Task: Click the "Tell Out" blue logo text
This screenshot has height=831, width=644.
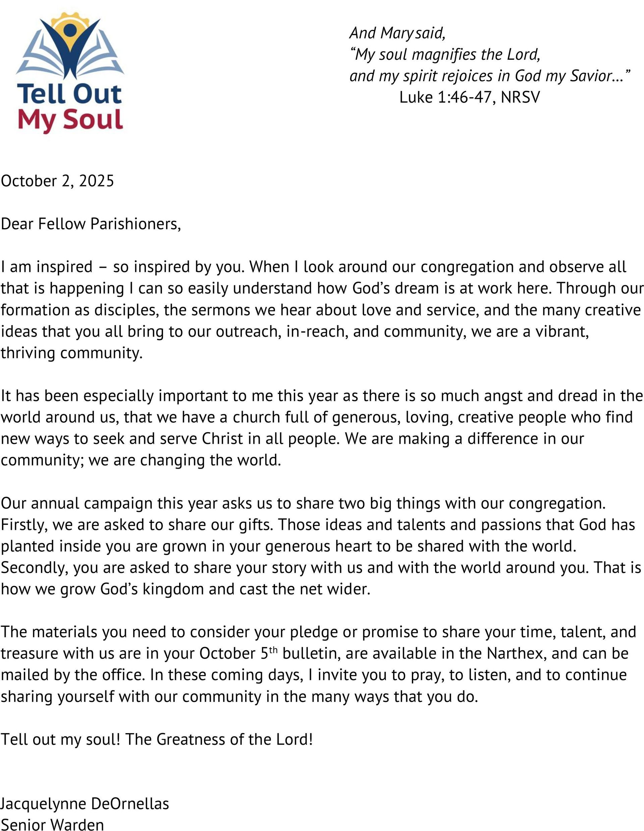Action: pos(70,94)
